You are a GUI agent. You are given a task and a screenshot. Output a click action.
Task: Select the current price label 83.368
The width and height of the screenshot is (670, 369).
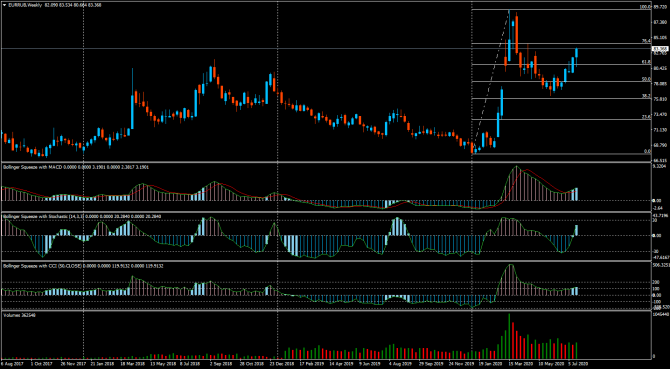click(660, 49)
